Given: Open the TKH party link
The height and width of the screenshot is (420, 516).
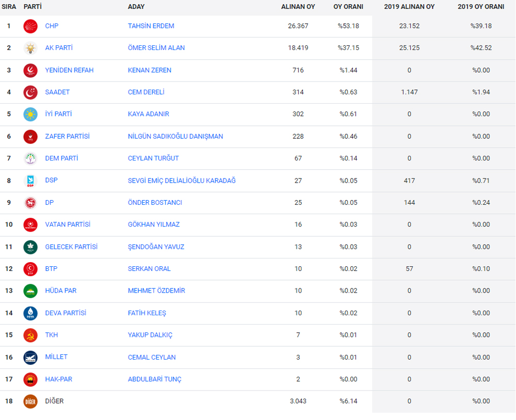Looking at the screenshot, I should click(52, 335).
